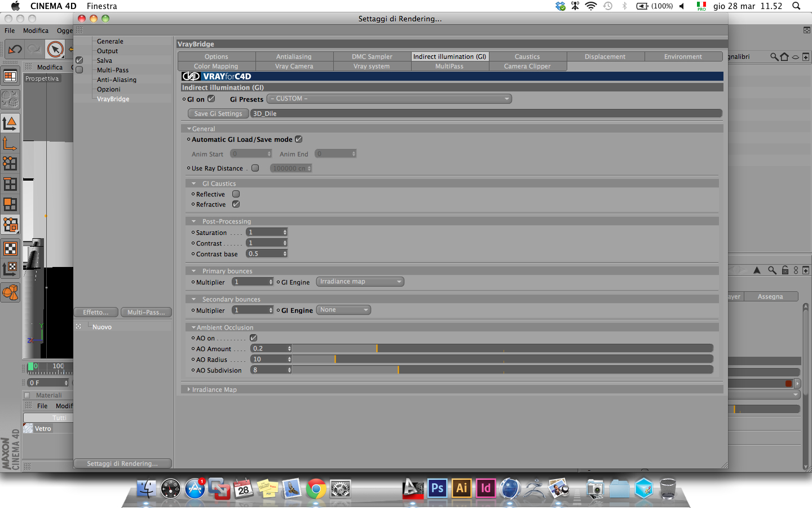
Task: Disable the GI on checkbox
Action: coord(211,99)
